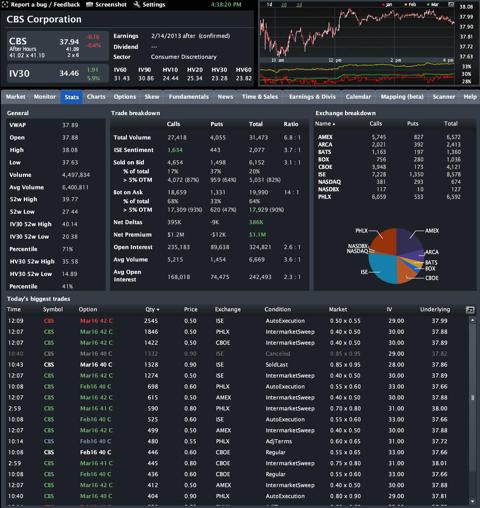Click the Canceled condition cell

(278, 354)
